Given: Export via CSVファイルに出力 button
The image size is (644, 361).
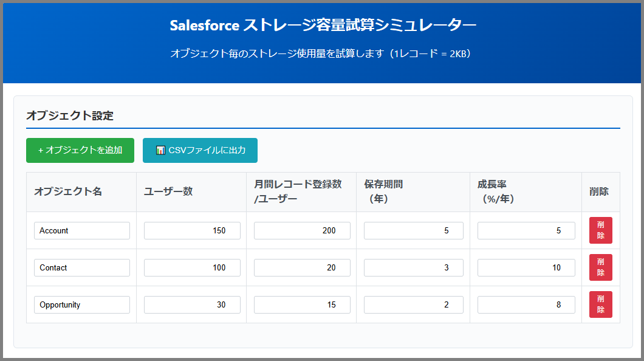Looking at the screenshot, I should point(200,150).
